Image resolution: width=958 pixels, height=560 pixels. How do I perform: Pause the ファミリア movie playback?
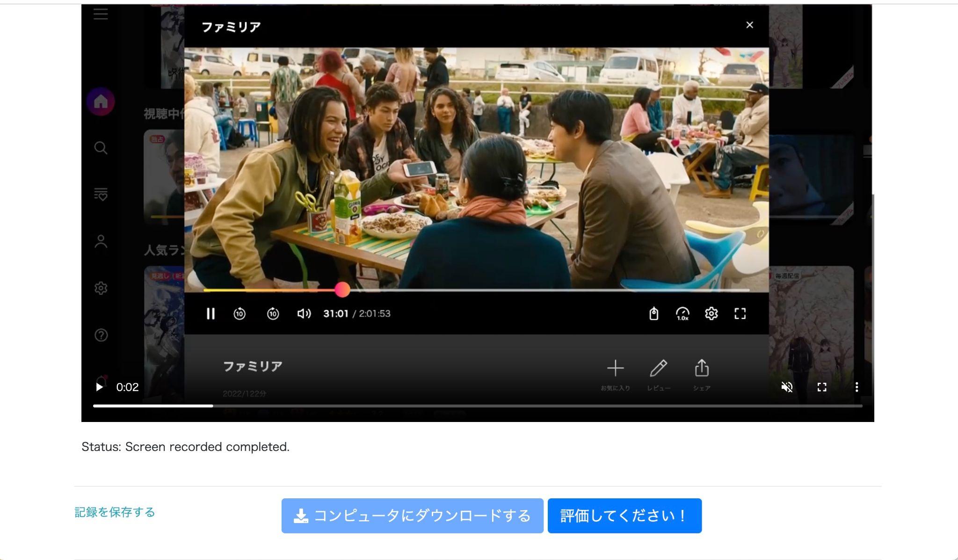pos(210,313)
